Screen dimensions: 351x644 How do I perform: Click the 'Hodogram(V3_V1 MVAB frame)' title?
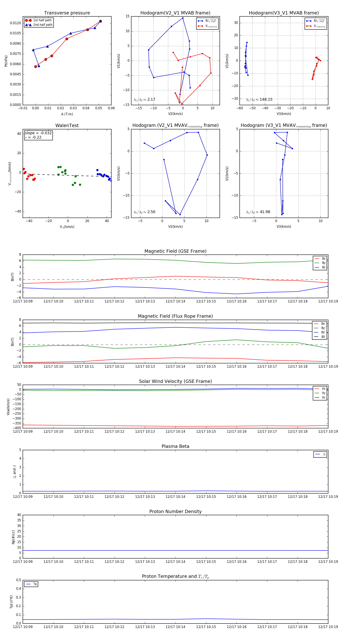(284, 13)
